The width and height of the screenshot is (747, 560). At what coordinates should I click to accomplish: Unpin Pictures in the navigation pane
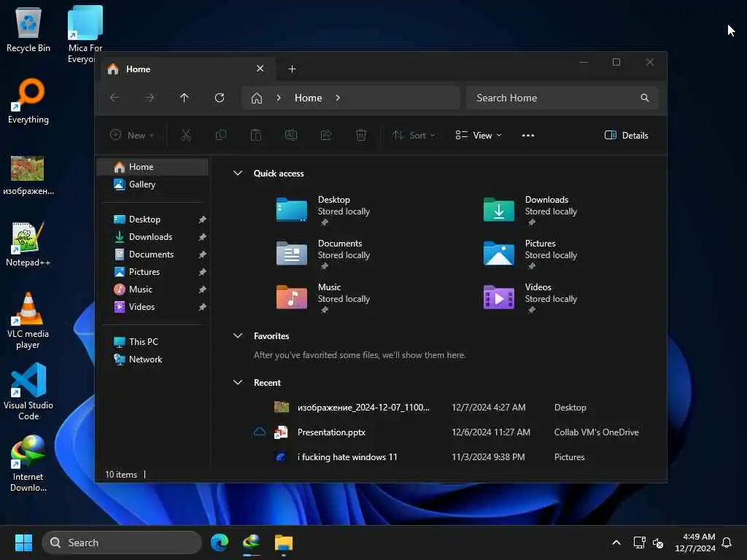(x=203, y=272)
